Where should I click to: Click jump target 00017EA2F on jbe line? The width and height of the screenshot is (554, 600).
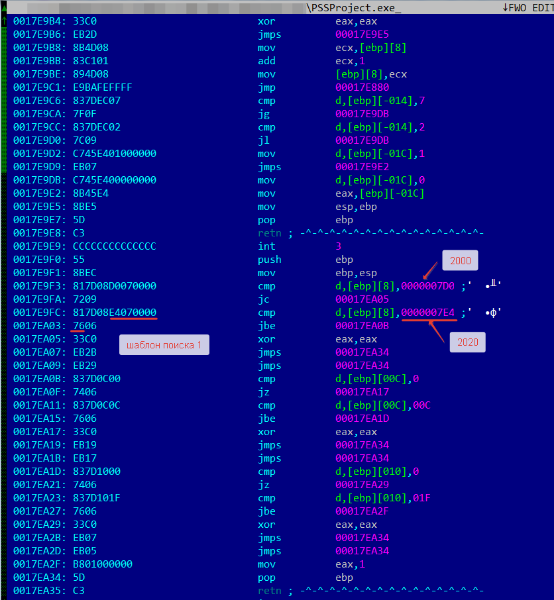pos(362,512)
